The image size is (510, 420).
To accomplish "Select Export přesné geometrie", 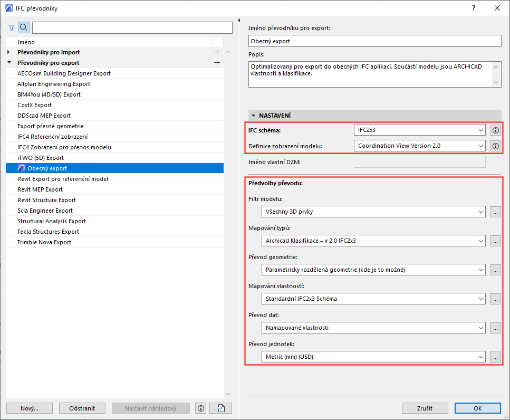I will (115, 126).
